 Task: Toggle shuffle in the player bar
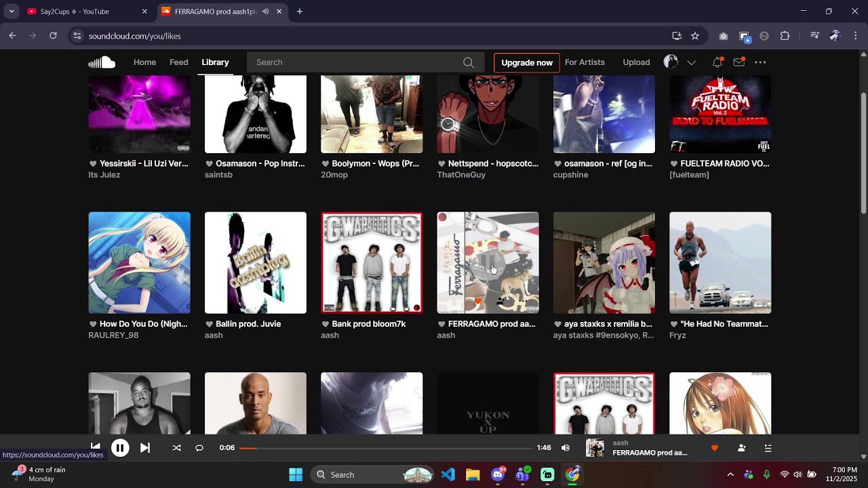tap(177, 448)
